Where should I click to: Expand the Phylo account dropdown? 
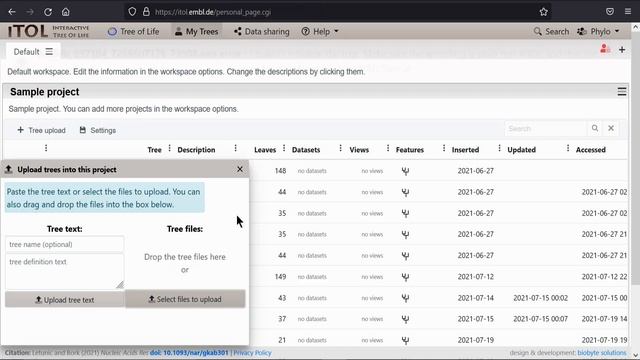pos(598,31)
